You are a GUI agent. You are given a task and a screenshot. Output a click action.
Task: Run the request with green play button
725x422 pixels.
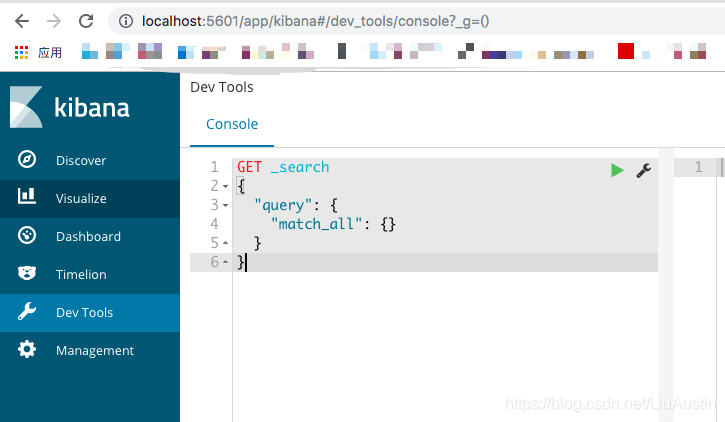617,170
